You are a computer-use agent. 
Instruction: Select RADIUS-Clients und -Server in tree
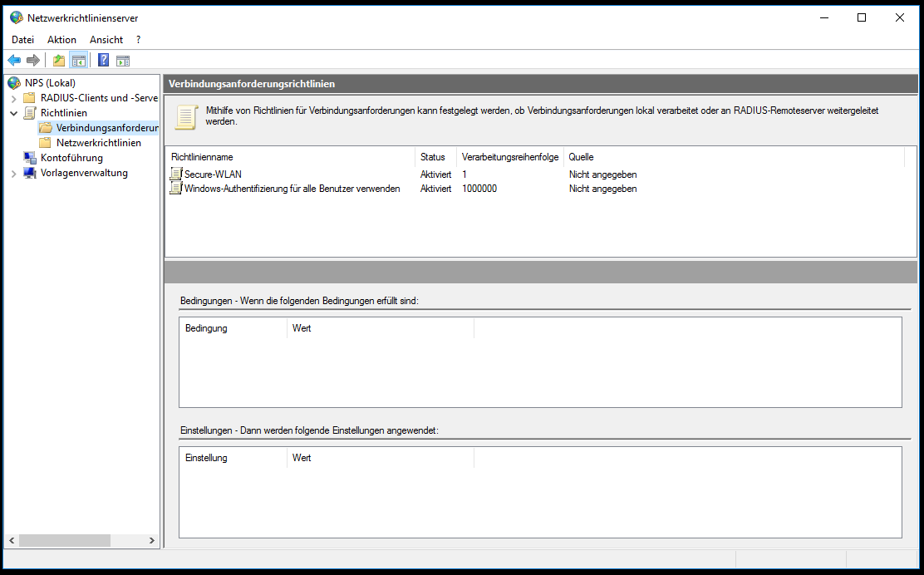(99, 98)
